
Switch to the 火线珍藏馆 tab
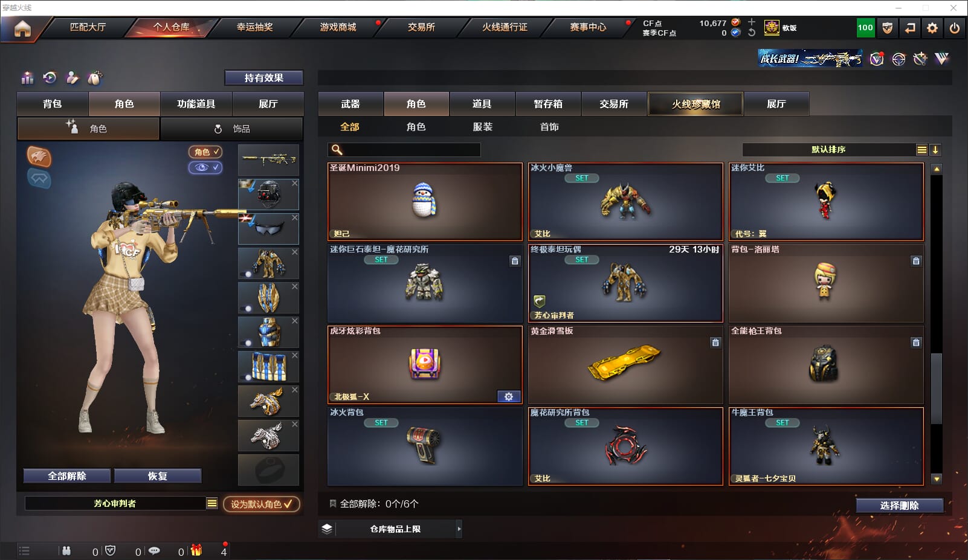(x=695, y=104)
